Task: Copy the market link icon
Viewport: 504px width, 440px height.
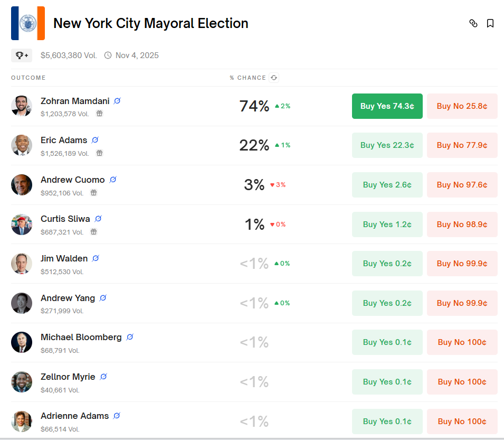Action: pyautogui.click(x=473, y=23)
